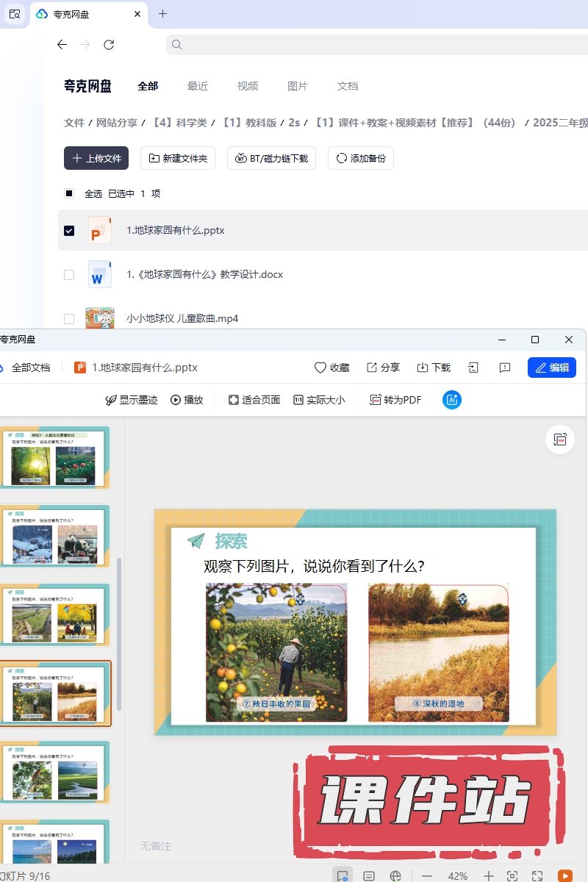Screen dimensions: 588x882
Task: Zoom in with the plus button
Action: point(489,875)
